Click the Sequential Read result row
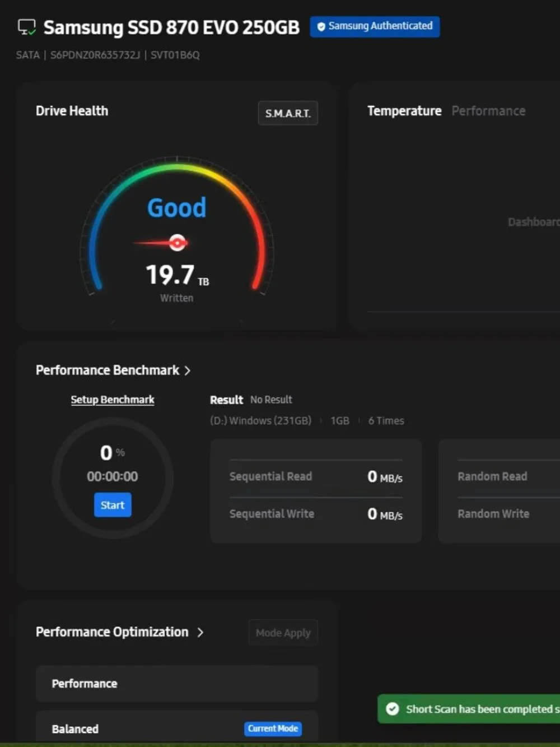This screenshot has height=747, width=560. tap(316, 476)
